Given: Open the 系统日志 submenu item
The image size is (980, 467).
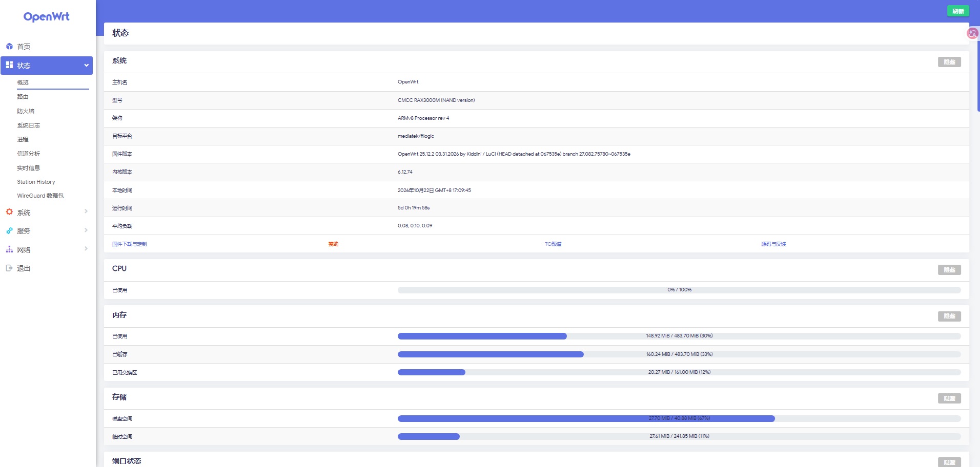Looking at the screenshot, I should 28,125.
